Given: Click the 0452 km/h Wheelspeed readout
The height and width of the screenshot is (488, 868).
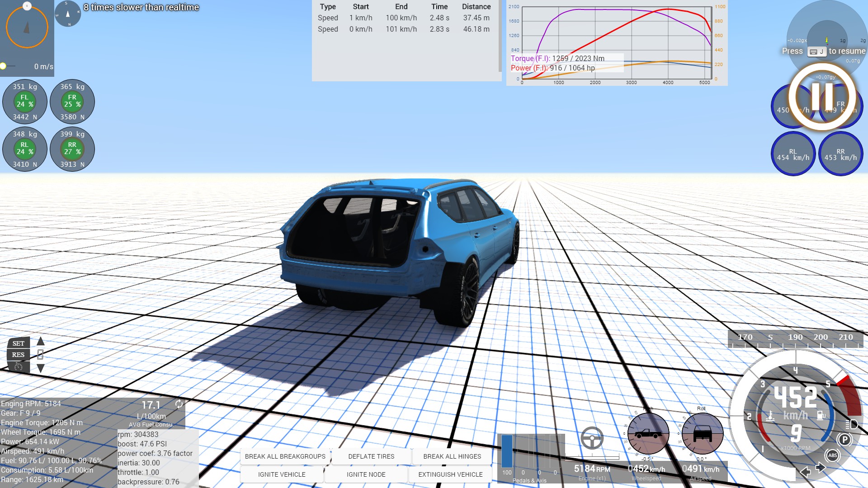Looking at the screenshot, I should [646, 469].
